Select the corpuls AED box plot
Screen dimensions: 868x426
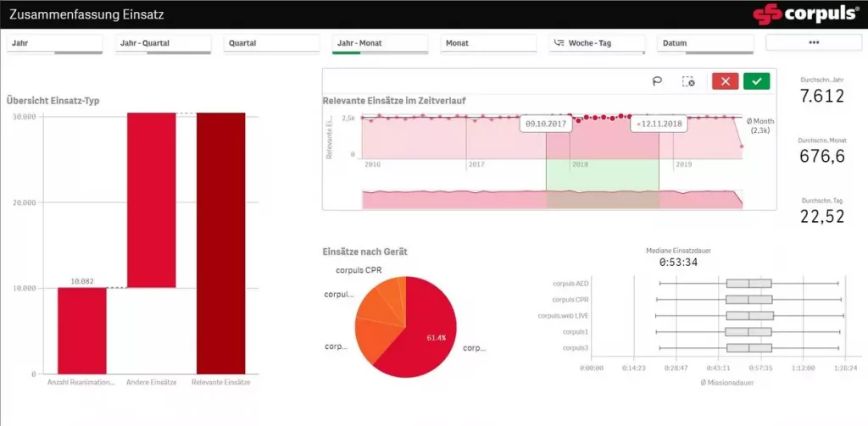tap(749, 283)
